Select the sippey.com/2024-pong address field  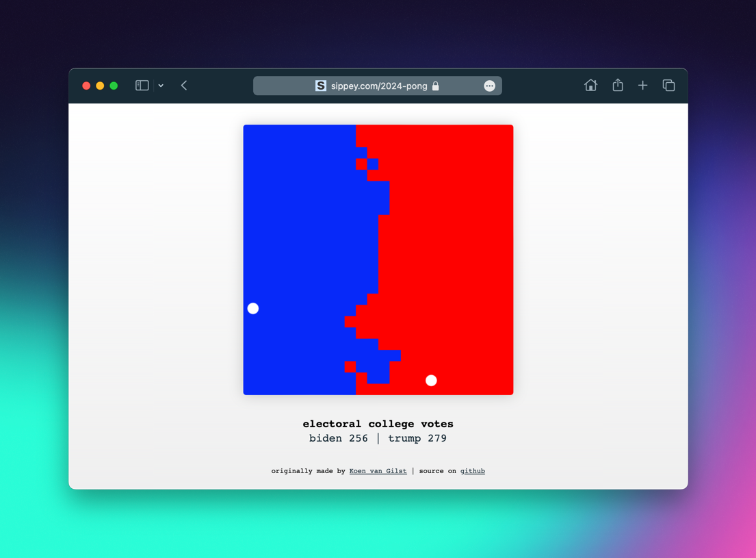pyautogui.click(x=379, y=86)
